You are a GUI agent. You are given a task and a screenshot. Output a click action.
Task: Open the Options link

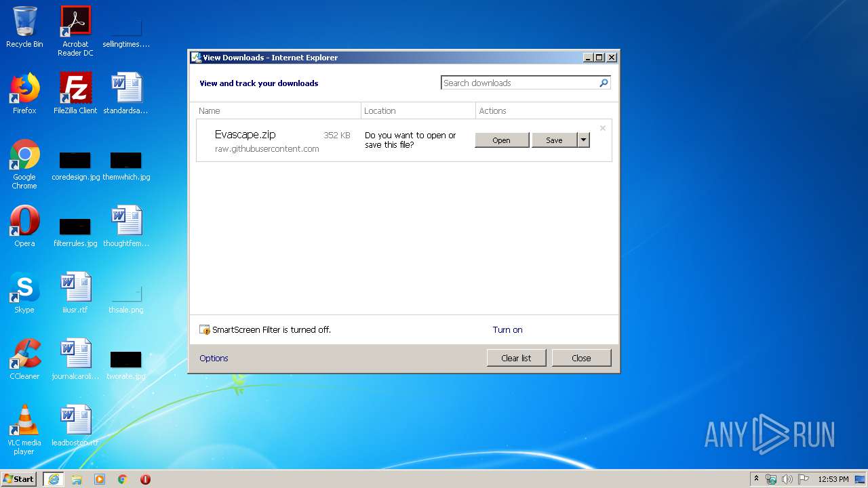[214, 358]
